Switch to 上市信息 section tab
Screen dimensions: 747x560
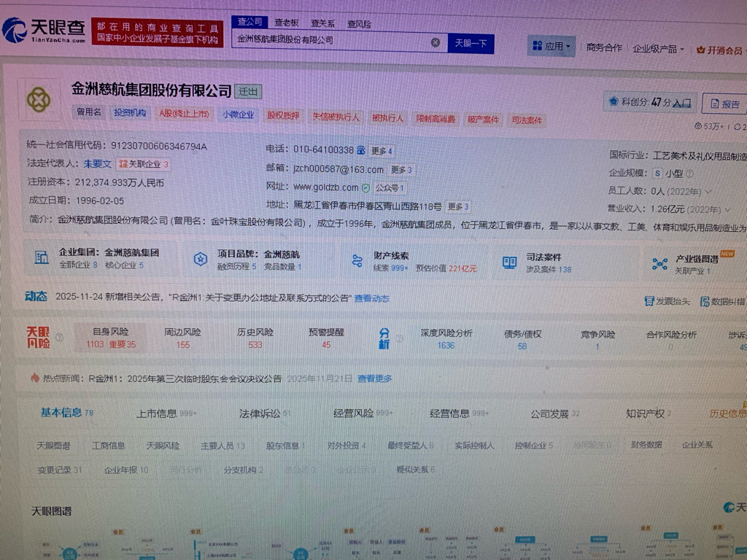pyautogui.click(x=166, y=414)
